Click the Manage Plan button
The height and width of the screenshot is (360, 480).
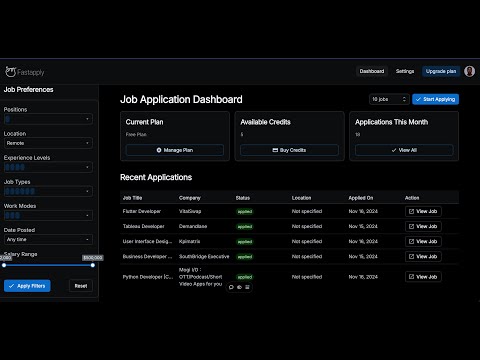(x=175, y=150)
